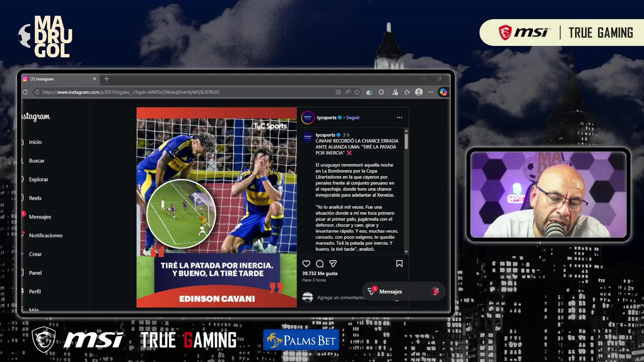The image size is (644, 362).
Task: Open the Instagram logo in the sidebar
Action: tap(36, 117)
